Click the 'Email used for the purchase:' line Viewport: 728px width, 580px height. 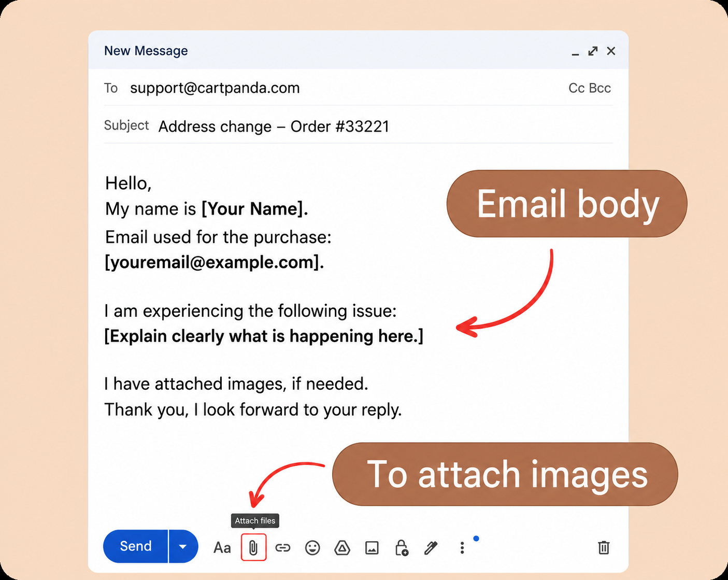218,237
